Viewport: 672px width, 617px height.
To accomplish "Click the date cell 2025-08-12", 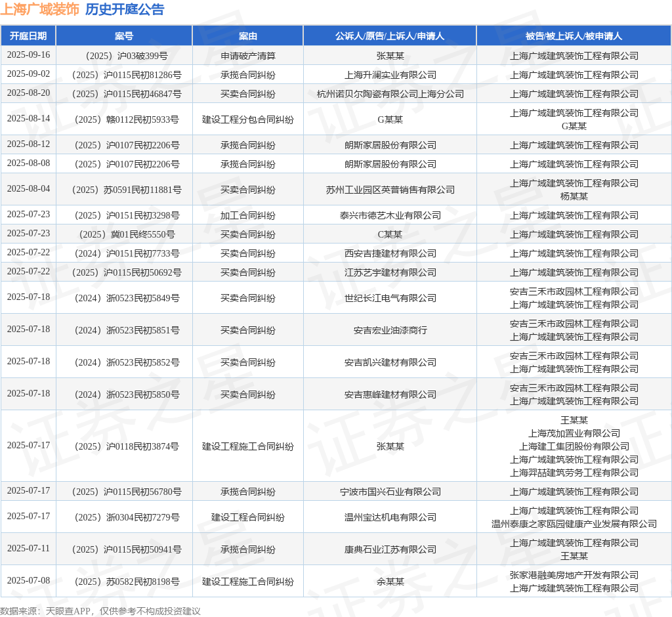I will pos(28,144).
